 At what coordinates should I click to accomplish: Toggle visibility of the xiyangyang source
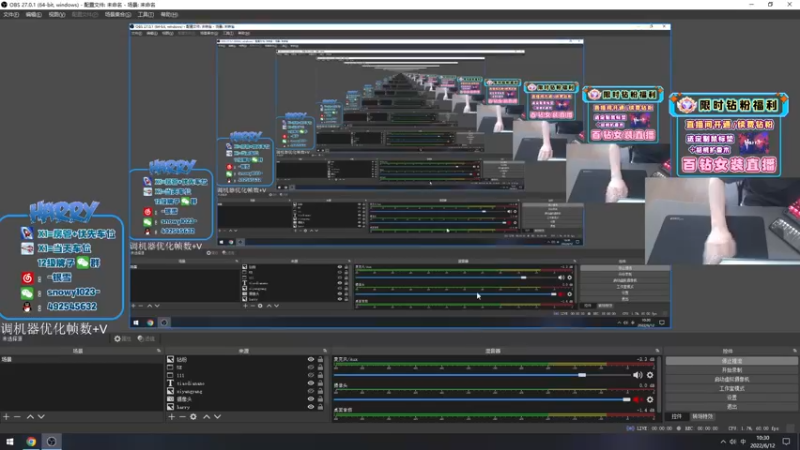[x=311, y=391]
